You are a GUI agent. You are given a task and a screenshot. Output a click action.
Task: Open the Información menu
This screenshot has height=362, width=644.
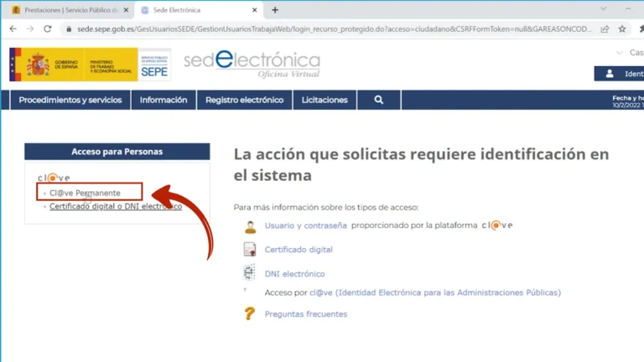click(164, 101)
